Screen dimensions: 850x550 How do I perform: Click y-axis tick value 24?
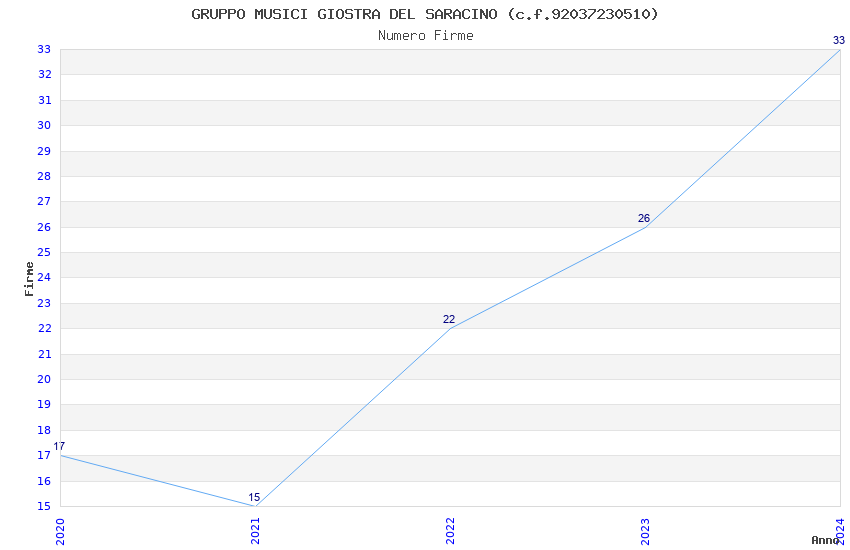click(x=44, y=277)
